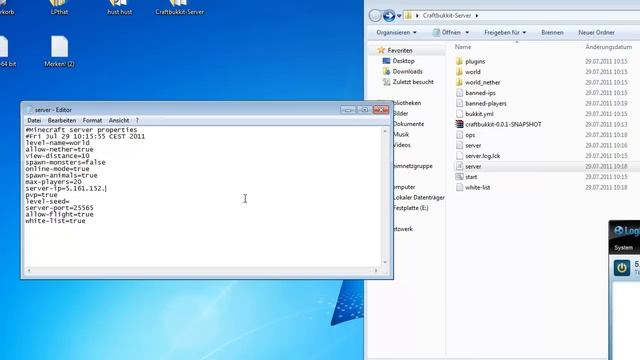The image size is (640, 360).
Task: Select the start batch file icon
Action: tap(459, 177)
